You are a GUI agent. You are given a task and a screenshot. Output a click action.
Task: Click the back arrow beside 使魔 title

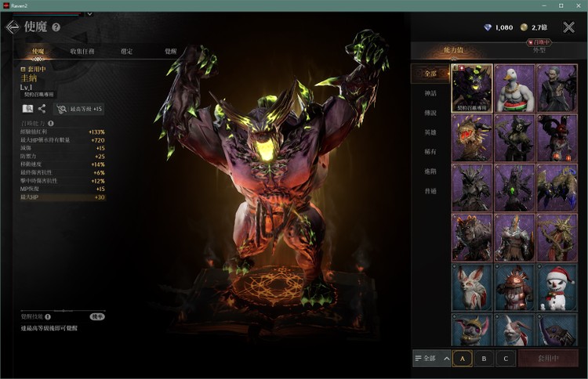(x=12, y=27)
